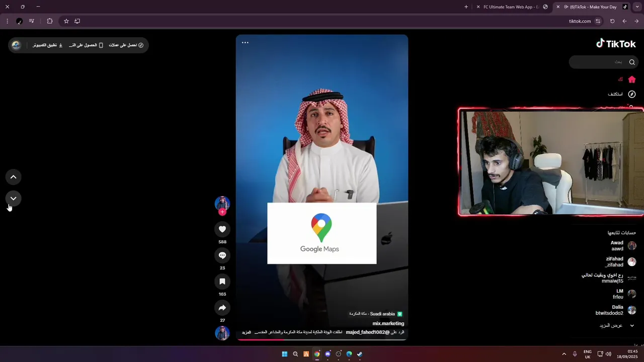The image size is (644, 362).
Task: Open Discord from the taskbar
Action: click(x=328, y=354)
